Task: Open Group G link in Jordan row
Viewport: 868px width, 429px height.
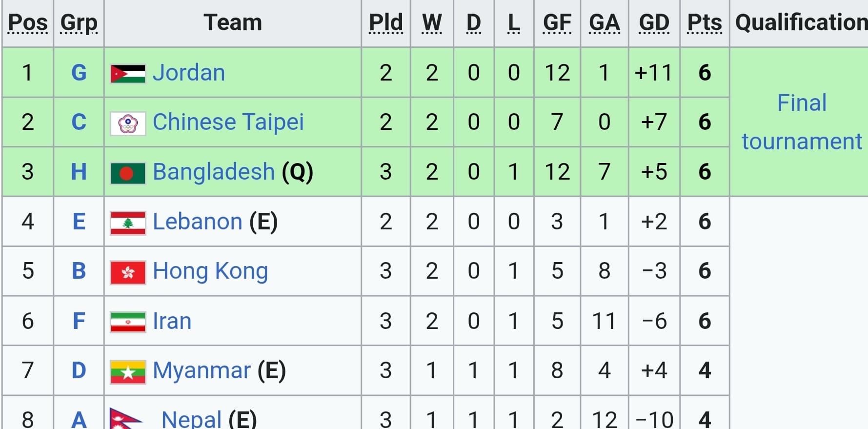Action: (79, 73)
